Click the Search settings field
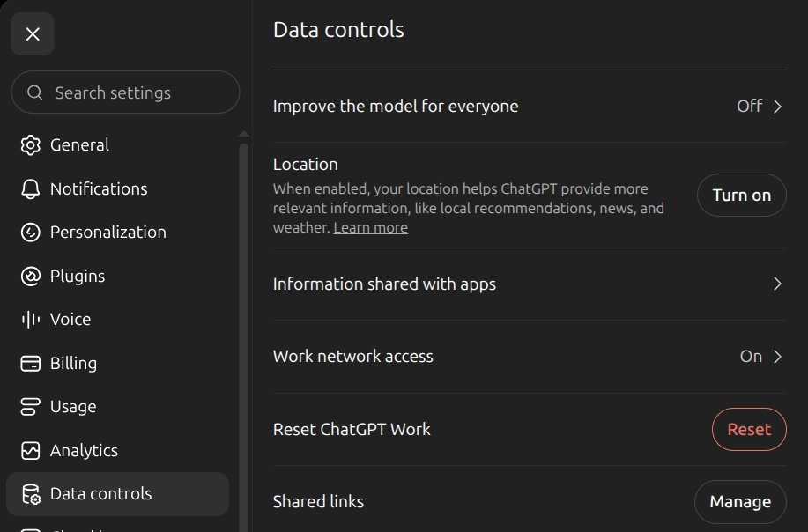 [x=125, y=92]
